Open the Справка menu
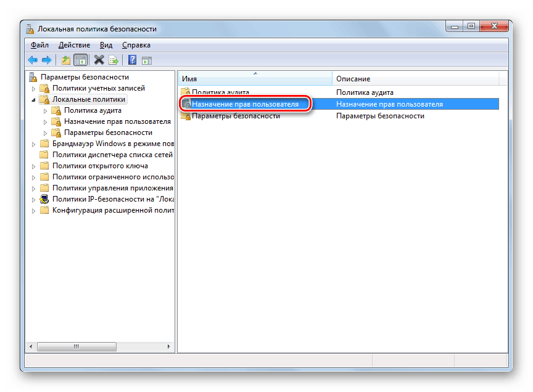 coord(136,45)
